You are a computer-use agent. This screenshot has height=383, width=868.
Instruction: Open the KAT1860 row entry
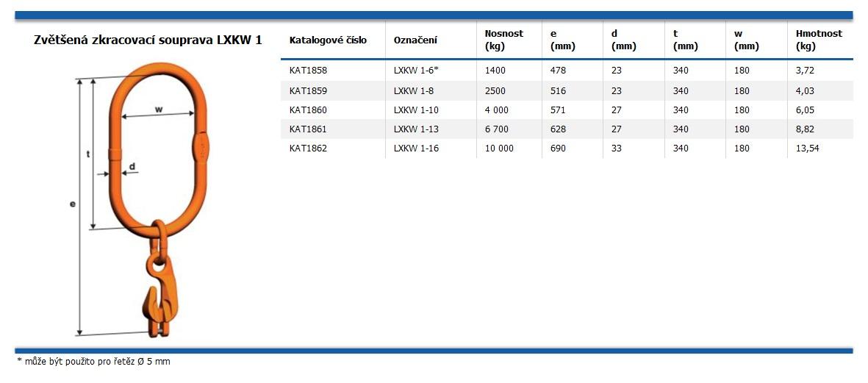click(309, 110)
